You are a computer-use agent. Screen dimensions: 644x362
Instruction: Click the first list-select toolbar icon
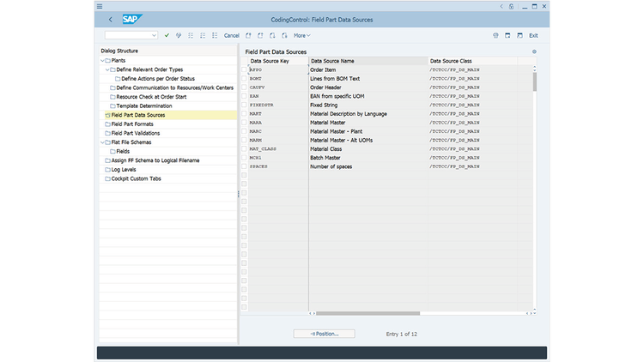pos(191,36)
